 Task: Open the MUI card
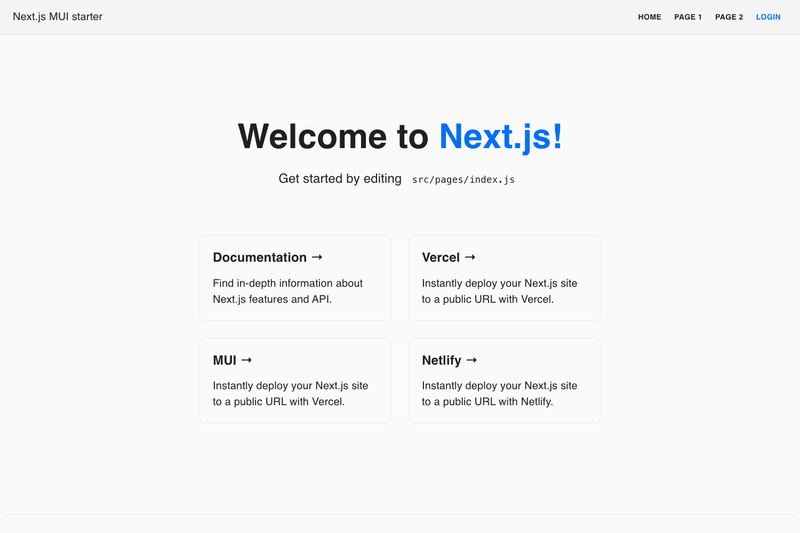click(x=295, y=380)
